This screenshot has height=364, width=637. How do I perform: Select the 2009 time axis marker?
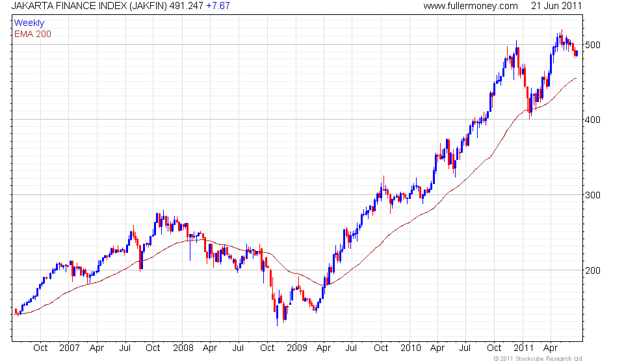(296, 348)
